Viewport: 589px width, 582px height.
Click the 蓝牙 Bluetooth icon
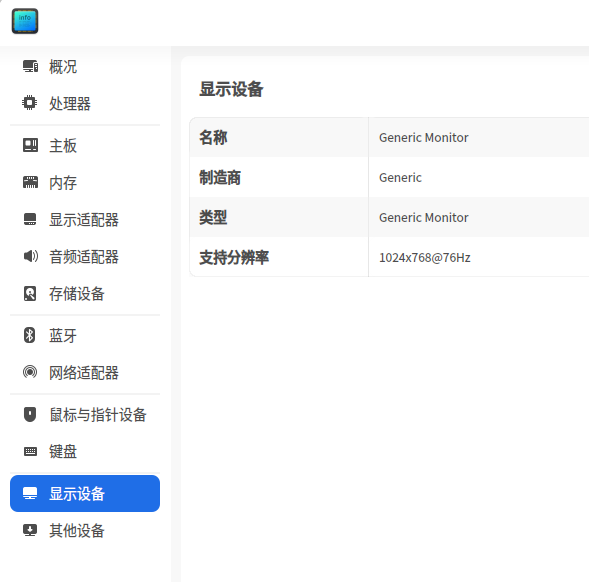(30, 335)
